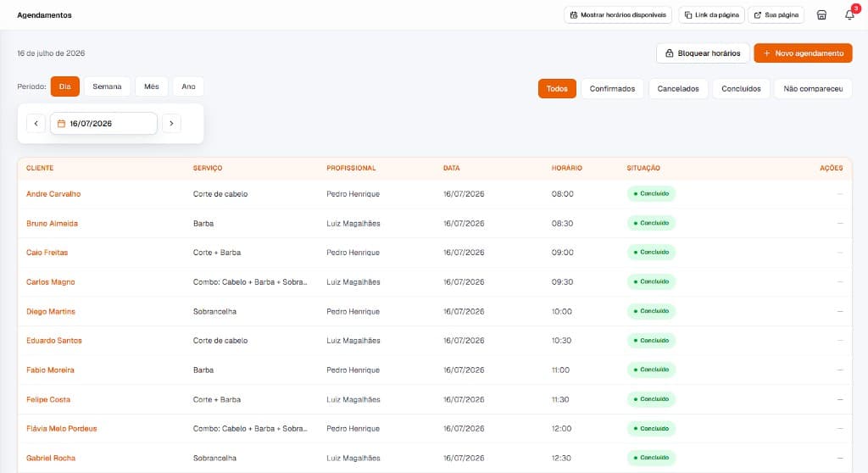This screenshot has height=473, width=868.
Task: Select Mês period
Action: [152, 86]
